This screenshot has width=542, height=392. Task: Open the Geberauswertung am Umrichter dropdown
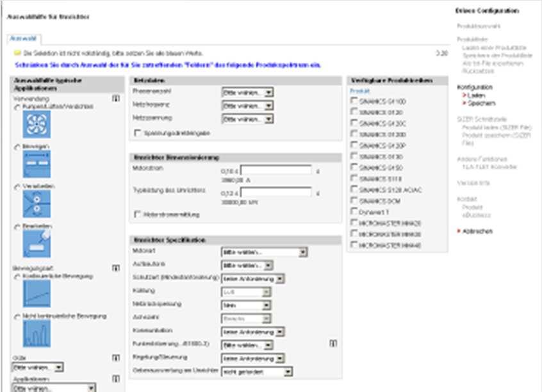click(x=257, y=372)
